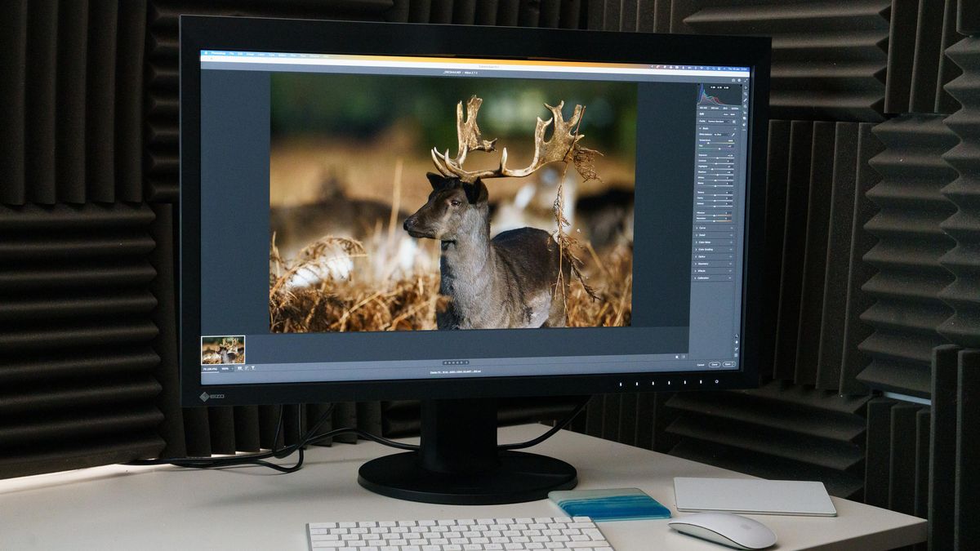The width and height of the screenshot is (980, 551).
Task: Click the Open button
Action: pyautogui.click(x=728, y=364)
